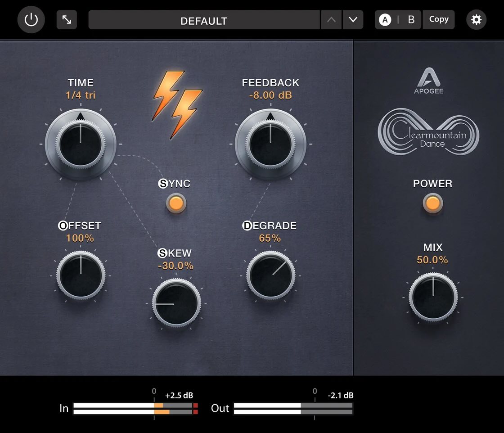
Task: Click the resize/expand window icon
Action: (66, 19)
